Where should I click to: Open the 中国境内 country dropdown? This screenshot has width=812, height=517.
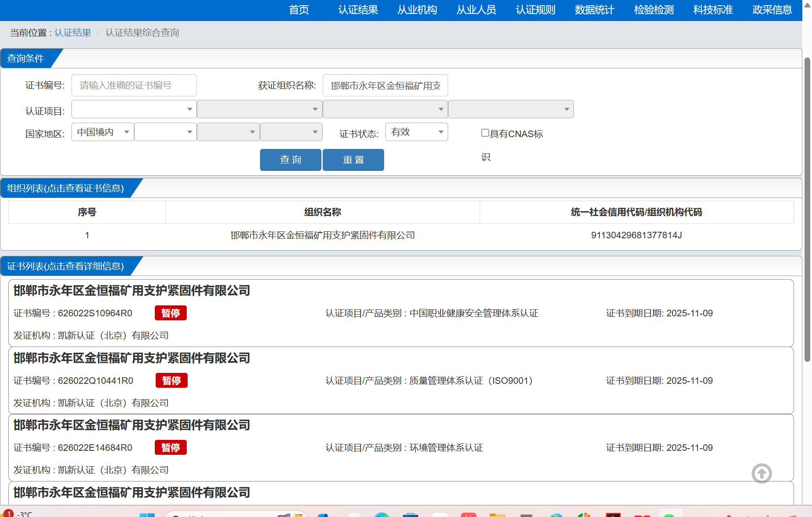103,132
